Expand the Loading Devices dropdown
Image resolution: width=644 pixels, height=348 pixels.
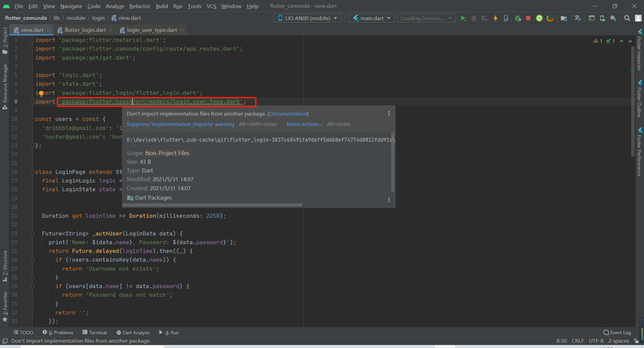tap(426, 18)
